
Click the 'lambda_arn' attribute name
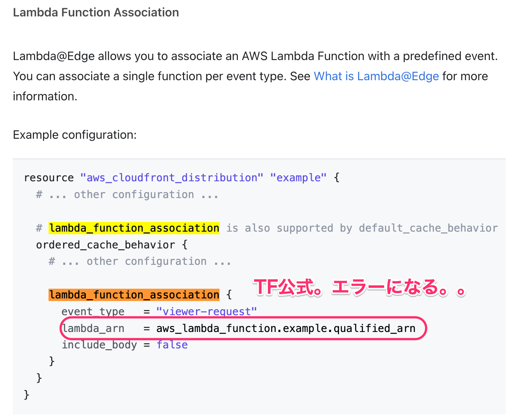click(93, 328)
